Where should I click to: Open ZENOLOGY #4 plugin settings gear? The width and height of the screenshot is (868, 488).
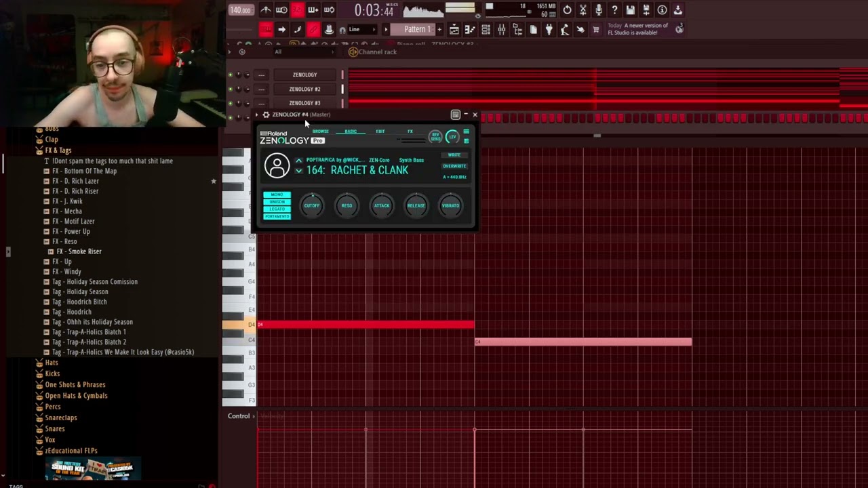pyautogui.click(x=266, y=115)
